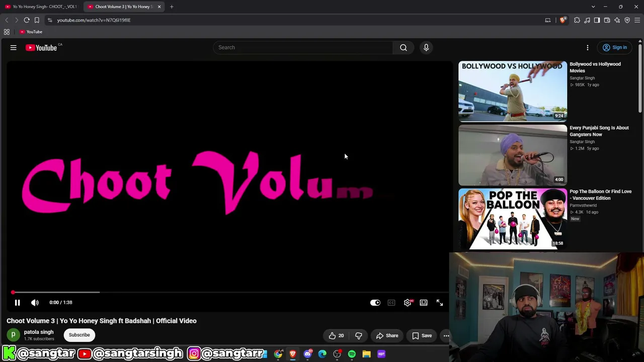The width and height of the screenshot is (644, 362).
Task: View site information icon
Action: click(49, 20)
